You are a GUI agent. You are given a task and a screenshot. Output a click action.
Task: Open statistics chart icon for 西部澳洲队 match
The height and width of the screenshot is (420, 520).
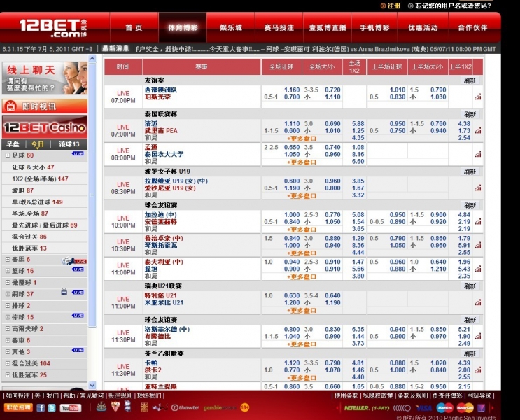tap(478, 97)
